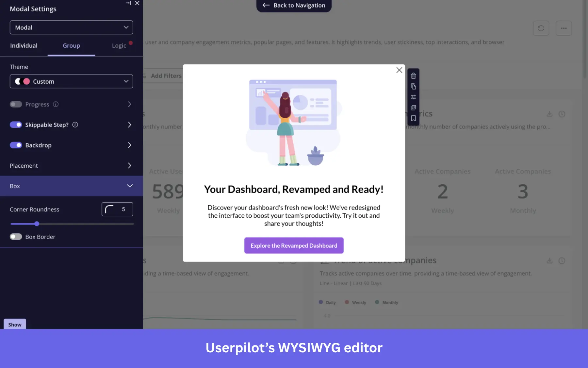Delete the step using the trash icon
Image resolution: width=588 pixels, height=368 pixels.
point(413,75)
